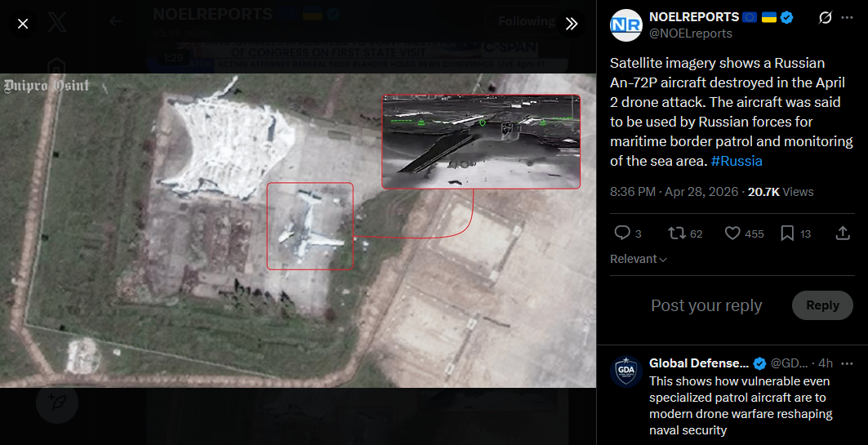The width and height of the screenshot is (868, 445).
Task: Collapse the side panel with double-chevron icon
Action: click(572, 24)
